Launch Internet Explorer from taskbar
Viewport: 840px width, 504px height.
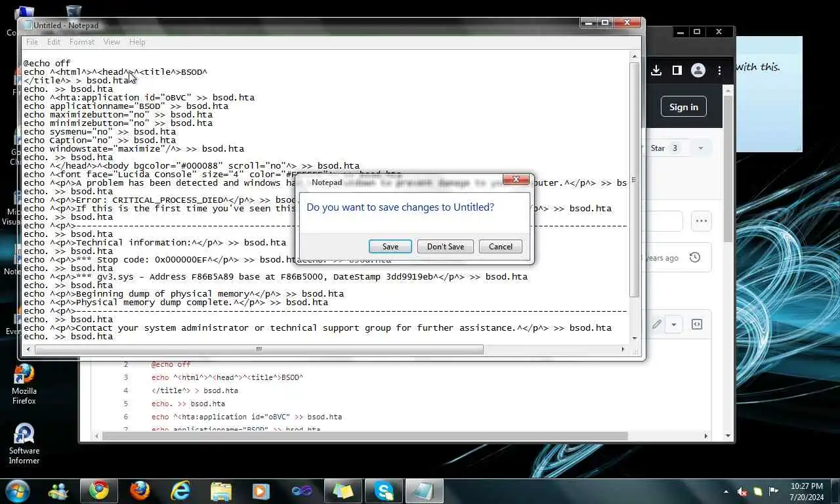coord(180,491)
